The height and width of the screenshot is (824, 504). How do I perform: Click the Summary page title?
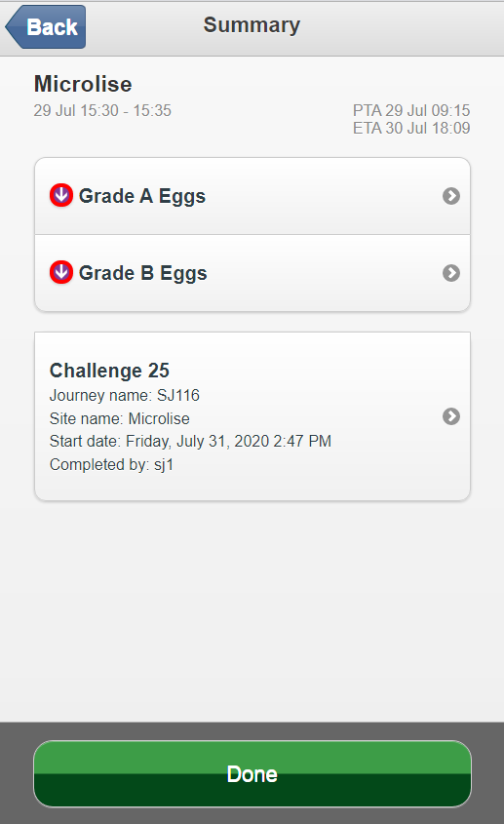(x=252, y=25)
